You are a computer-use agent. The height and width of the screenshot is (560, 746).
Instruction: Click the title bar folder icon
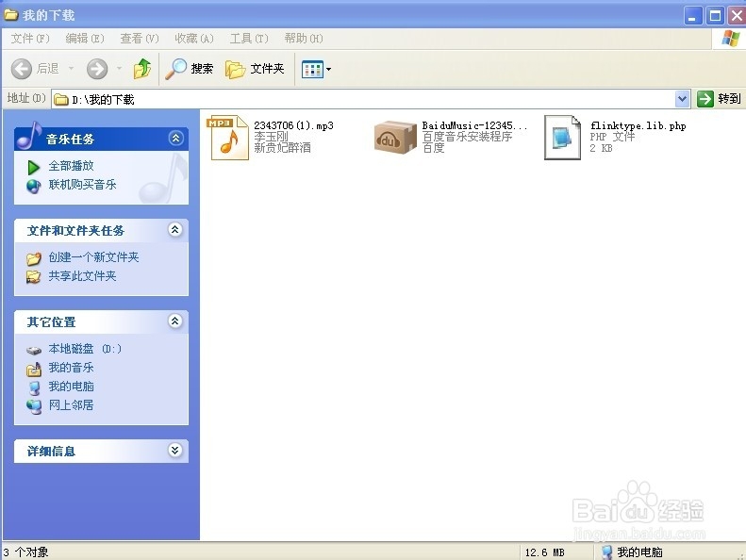pyautogui.click(x=10, y=15)
